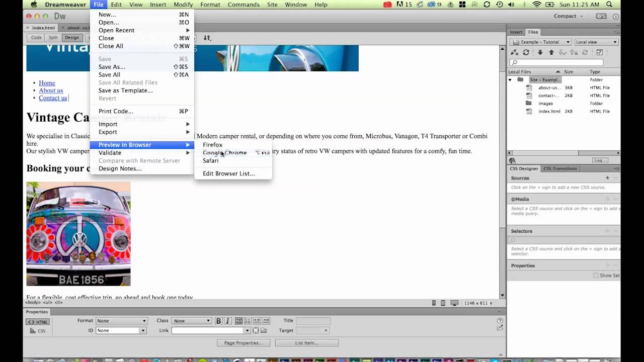
Task: Open the Compact workspace switcher dropdown
Action: tap(568, 16)
